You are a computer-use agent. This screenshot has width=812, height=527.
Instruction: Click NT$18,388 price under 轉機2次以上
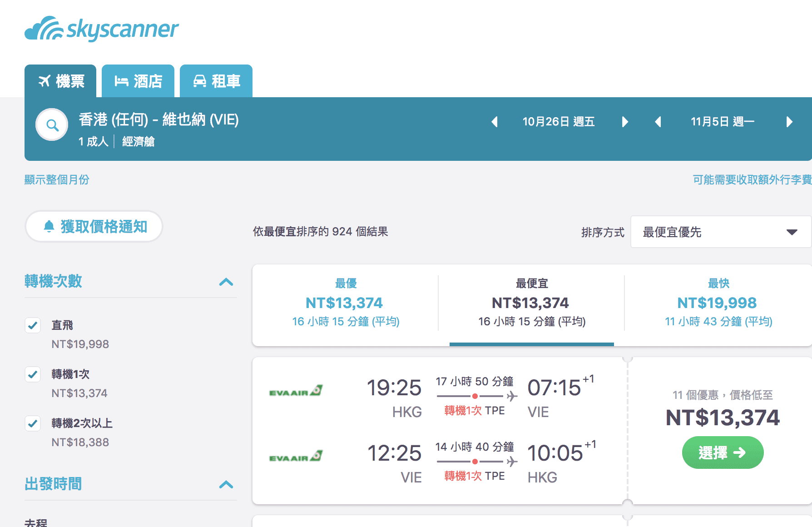click(x=80, y=442)
